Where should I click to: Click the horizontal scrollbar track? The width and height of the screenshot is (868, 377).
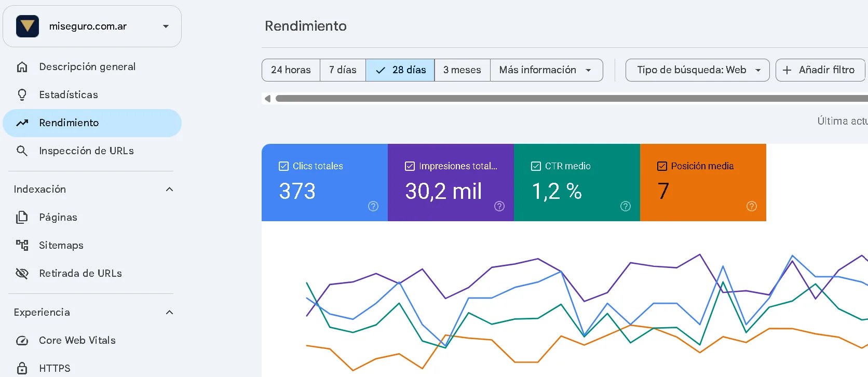[572, 99]
